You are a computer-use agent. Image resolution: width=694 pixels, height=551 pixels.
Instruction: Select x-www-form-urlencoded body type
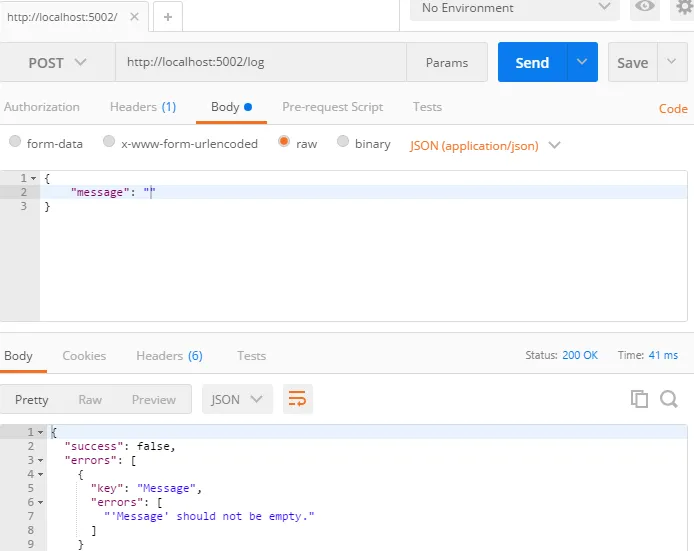click(109, 143)
